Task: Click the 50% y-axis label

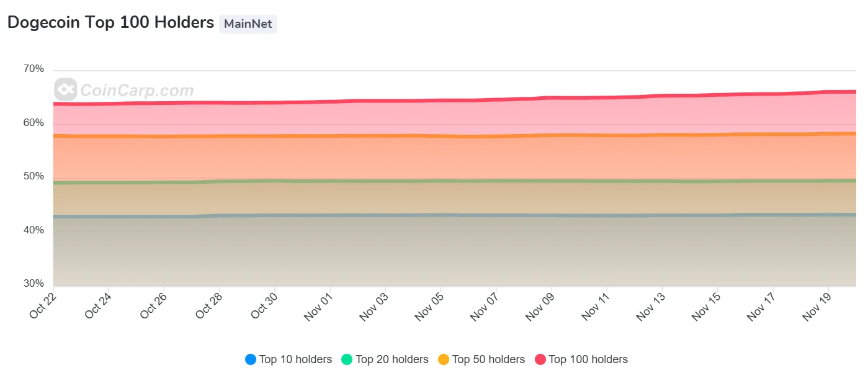Action: pos(34,176)
